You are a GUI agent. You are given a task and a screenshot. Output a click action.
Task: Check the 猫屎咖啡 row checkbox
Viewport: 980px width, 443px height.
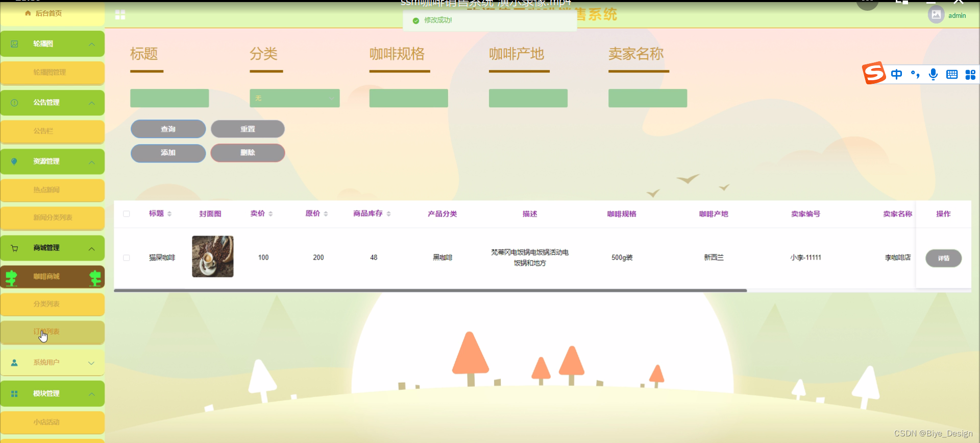pyautogui.click(x=127, y=258)
